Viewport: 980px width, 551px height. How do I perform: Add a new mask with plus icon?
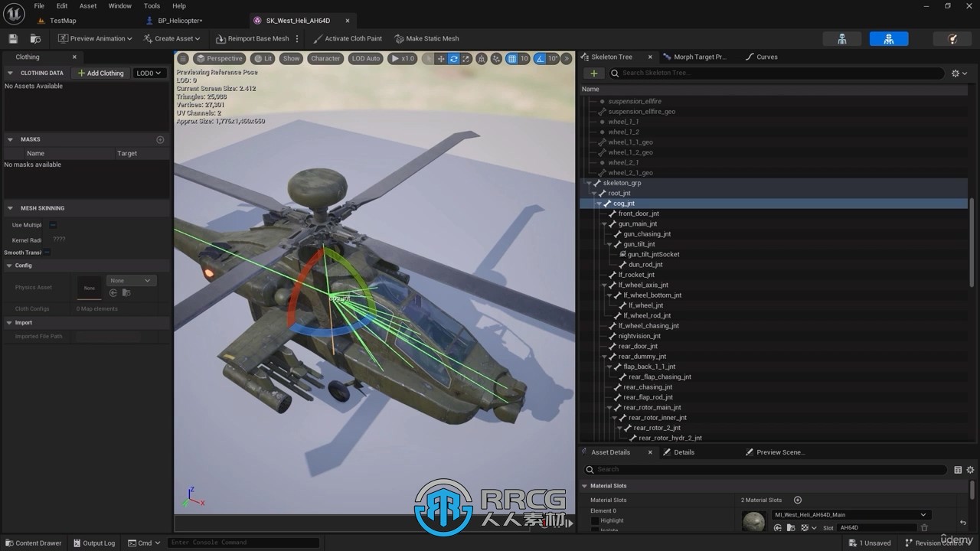(x=160, y=139)
